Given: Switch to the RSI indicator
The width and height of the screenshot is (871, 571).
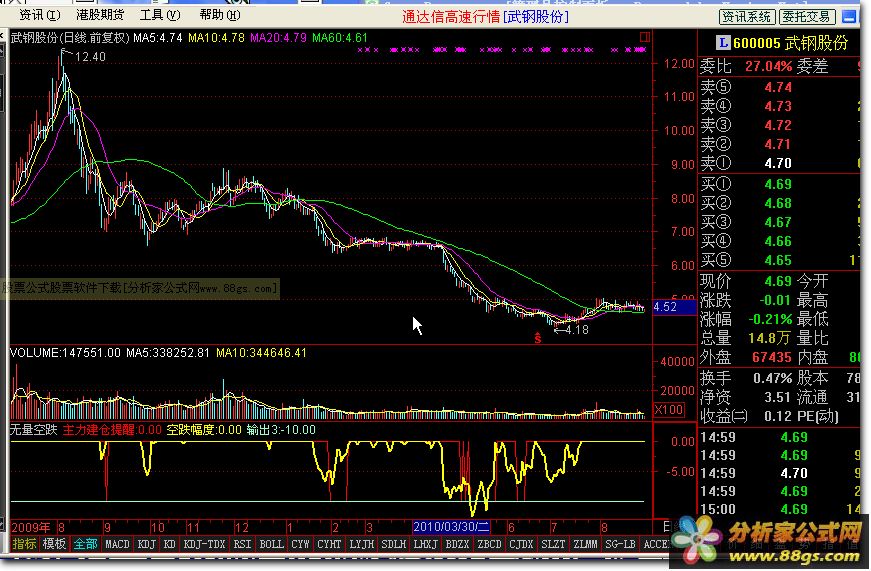Looking at the screenshot, I should [x=242, y=544].
